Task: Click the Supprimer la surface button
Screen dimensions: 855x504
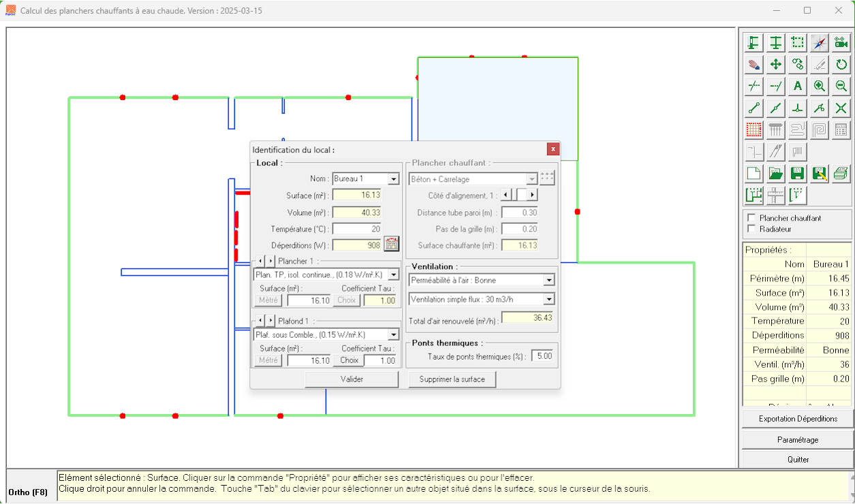Action: [452, 379]
